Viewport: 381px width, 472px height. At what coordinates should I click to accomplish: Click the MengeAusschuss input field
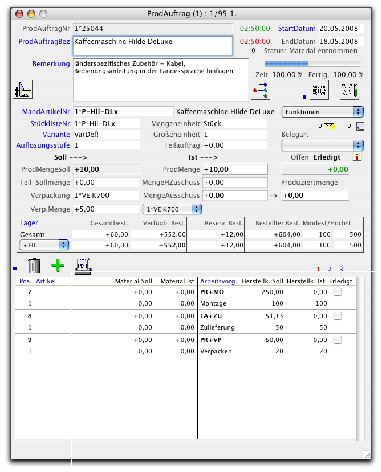pyautogui.click(x=235, y=195)
